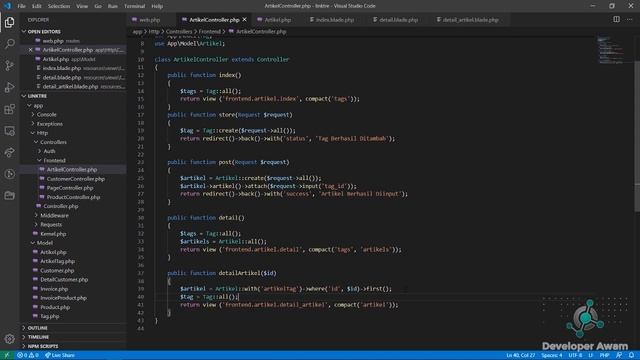
Task: Collapse the Frontend folder
Action: tap(54, 160)
